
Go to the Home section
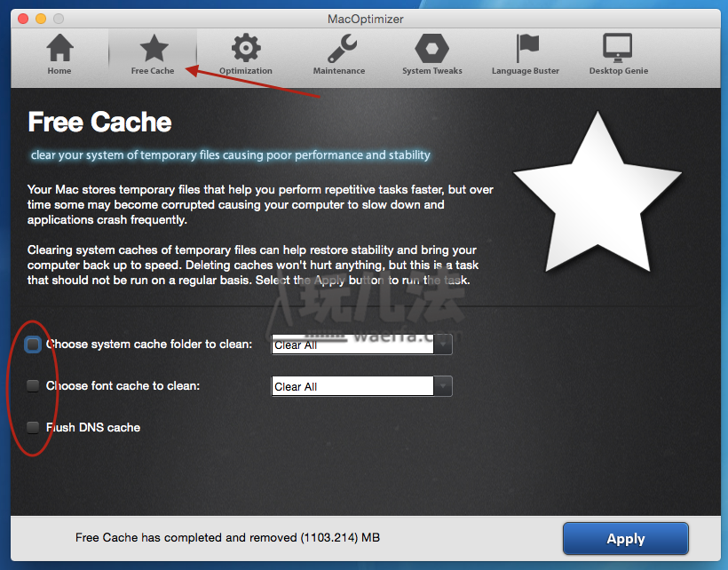click(59, 54)
